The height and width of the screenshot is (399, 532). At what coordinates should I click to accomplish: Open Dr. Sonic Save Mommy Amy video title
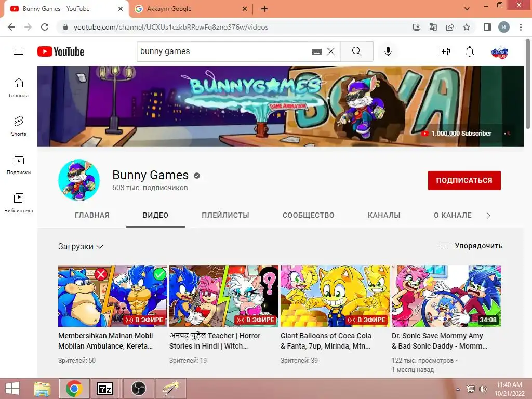pyautogui.click(x=440, y=341)
